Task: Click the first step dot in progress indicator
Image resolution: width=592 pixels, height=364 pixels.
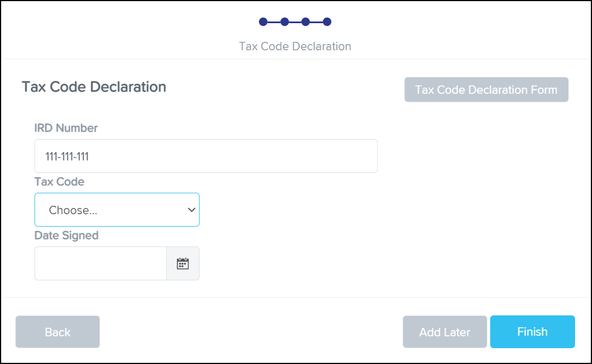Action: coord(263,22)
